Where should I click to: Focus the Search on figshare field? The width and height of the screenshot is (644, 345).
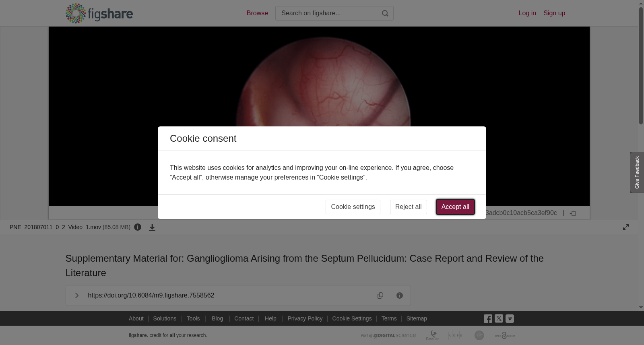pos(328,13)
